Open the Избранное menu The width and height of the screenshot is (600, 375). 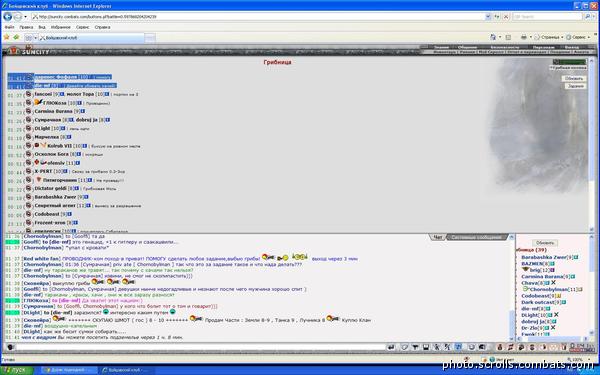(60, 27)
